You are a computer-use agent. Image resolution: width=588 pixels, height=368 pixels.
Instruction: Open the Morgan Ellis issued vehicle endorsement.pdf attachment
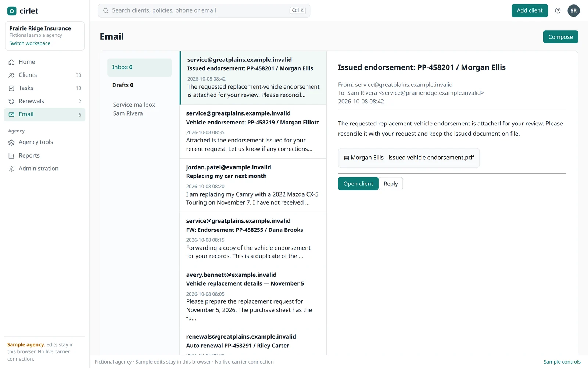pos(409,158)
